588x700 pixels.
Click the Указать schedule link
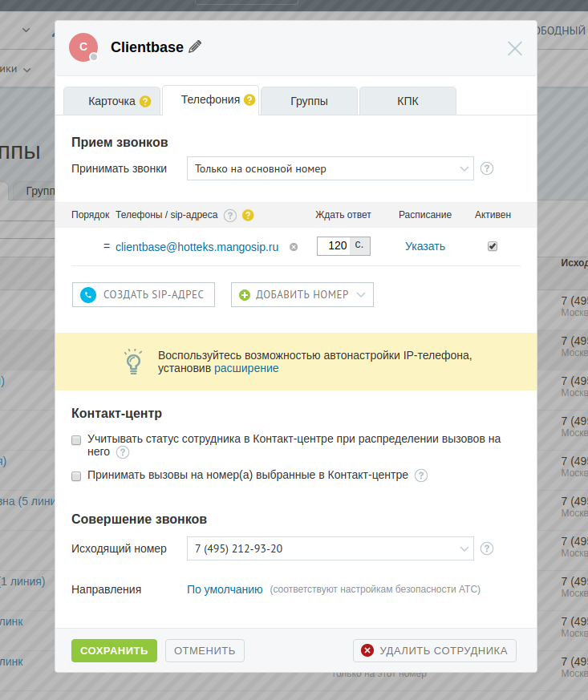pyautogui.click(x=425, y=246)
